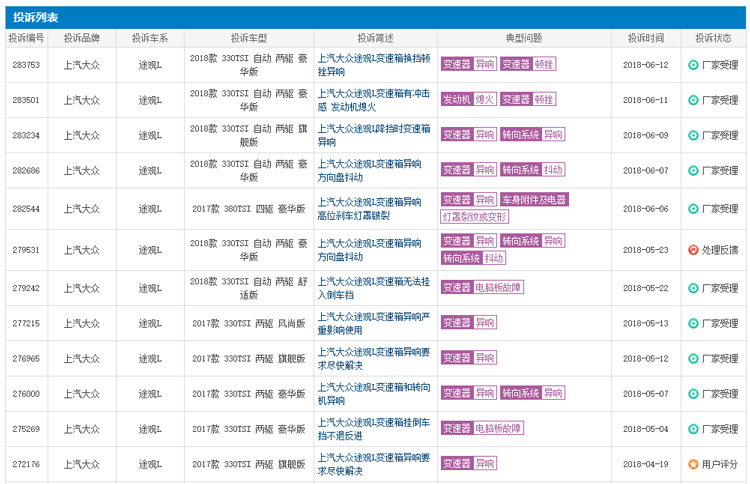This screenshot has width=750, height=484.
Task: Click 转向系统 异响 tag in row 283234
Action: point(532,134)
